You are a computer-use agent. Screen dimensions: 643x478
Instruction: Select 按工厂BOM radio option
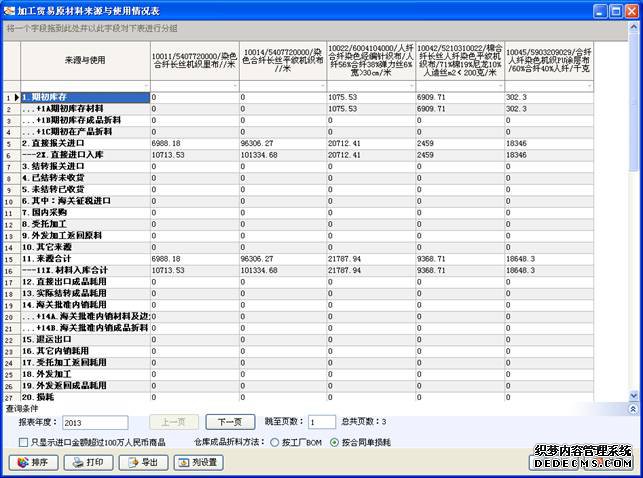[274, 441]
